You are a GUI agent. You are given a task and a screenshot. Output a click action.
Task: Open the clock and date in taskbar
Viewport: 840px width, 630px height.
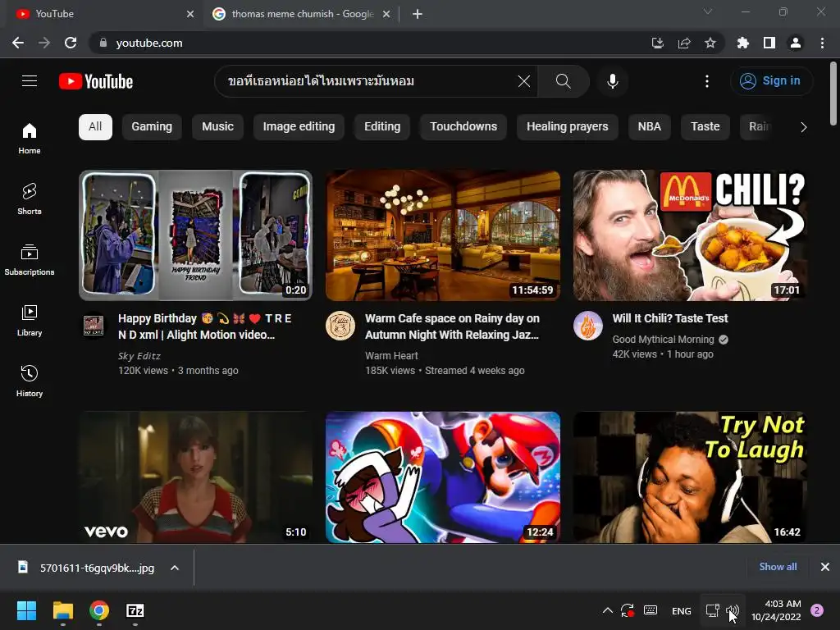[x=776, y=610]
